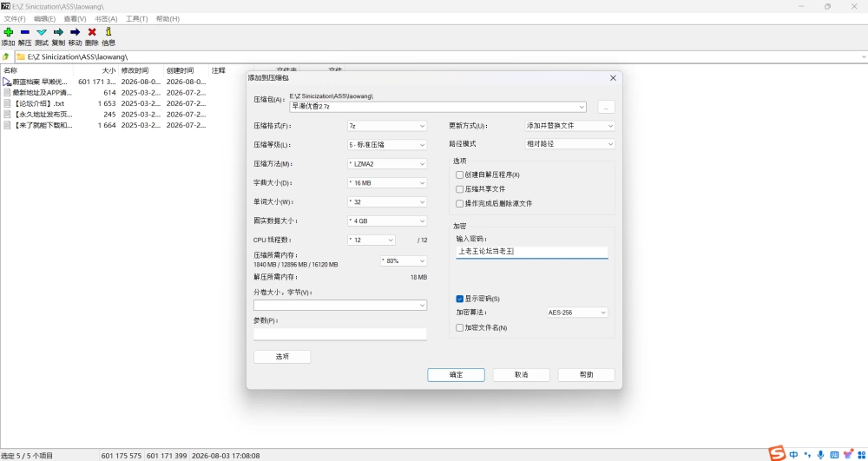Uncheck 显示密码 checkbox
The image size is (868, 461).
(459, 299)
